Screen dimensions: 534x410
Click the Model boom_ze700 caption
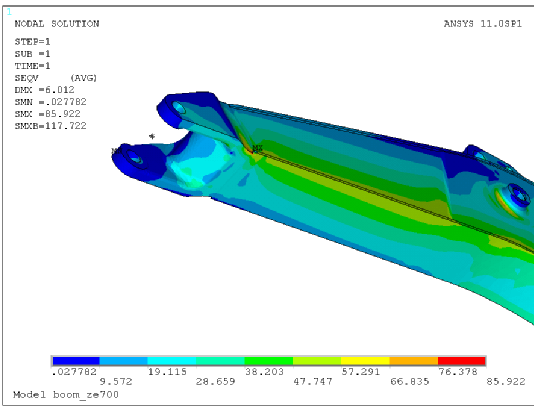66,395
